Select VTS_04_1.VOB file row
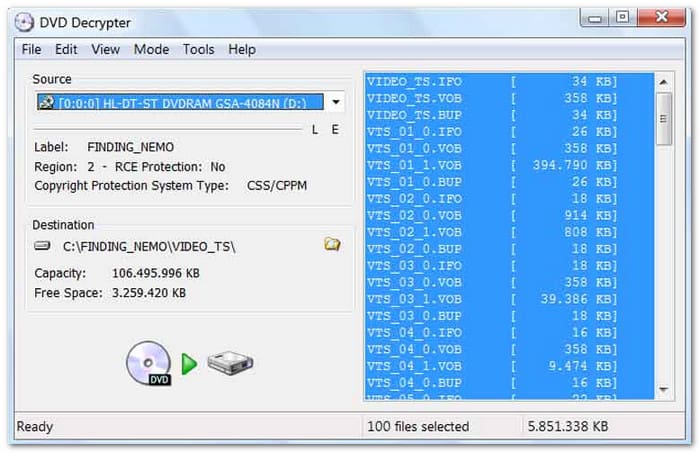The width and height of the screenshot is (700, 453). (509, 366)
